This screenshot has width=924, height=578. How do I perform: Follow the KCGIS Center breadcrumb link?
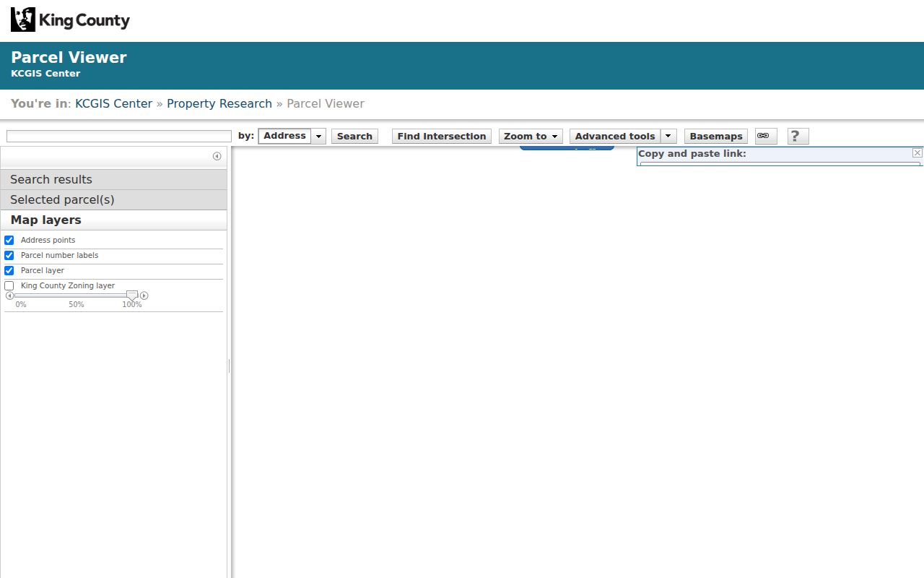click(114, 103)
